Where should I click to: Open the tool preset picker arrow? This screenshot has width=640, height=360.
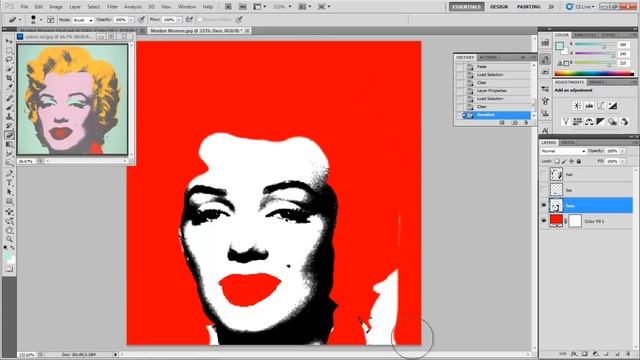pos(20,20)
